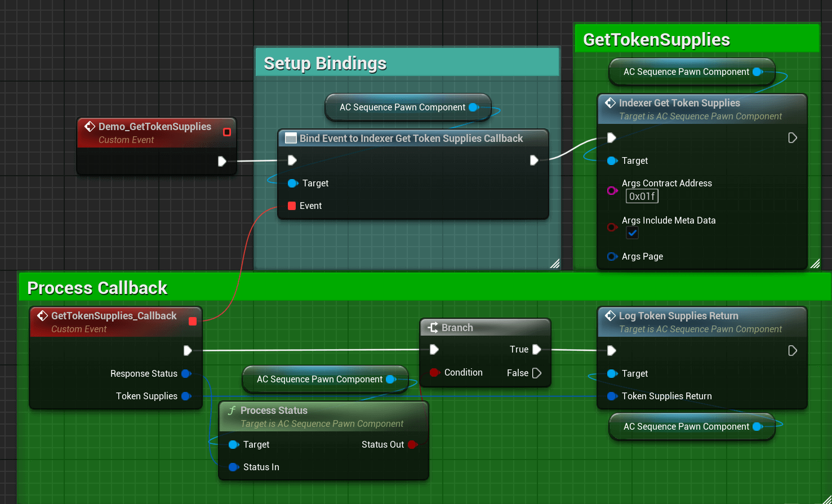Click the GetTokenSupplies green comment header bar
This screenshot has width=832, height=504.
[x=656, y=40]
